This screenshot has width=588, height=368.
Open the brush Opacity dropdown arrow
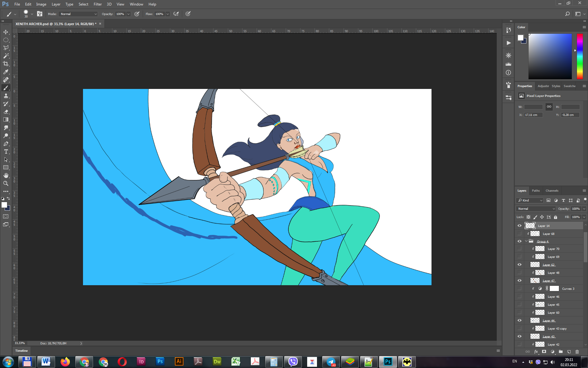click(x=128, y=14)
